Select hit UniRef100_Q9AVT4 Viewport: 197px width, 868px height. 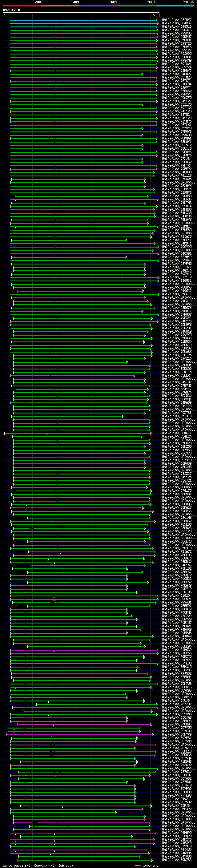pyautogui.click(x=176, y=88)
